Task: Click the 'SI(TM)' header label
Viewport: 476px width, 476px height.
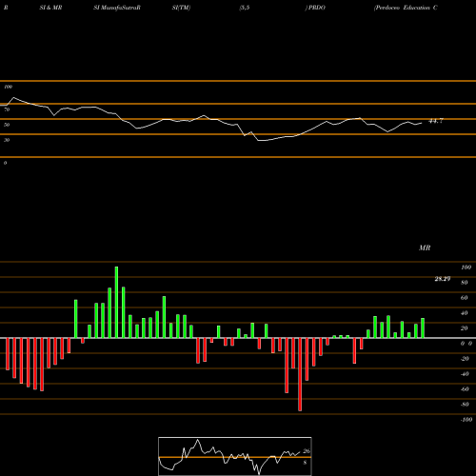Action: (181, 8)
